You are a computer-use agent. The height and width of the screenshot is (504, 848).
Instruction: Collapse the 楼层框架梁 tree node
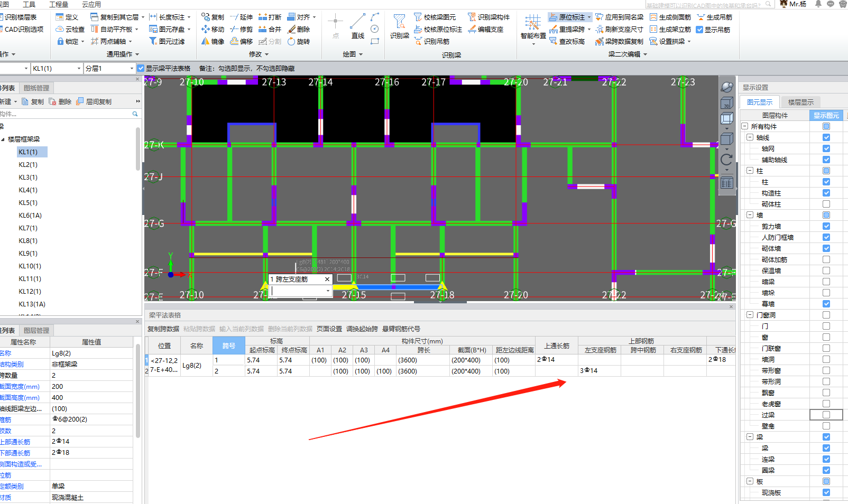tap(3, 139)
